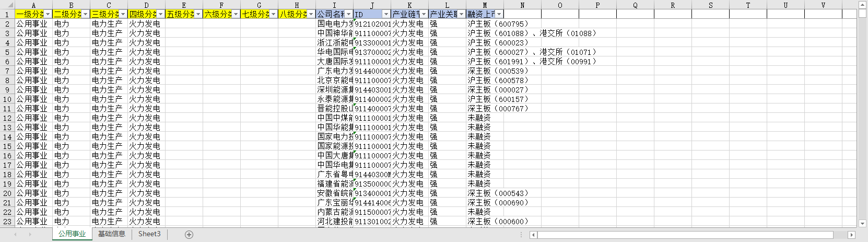Viewport: 868px width, 242px height.
Task: Select company cell 国电电力 in row 2
Action: pos(334,24)
